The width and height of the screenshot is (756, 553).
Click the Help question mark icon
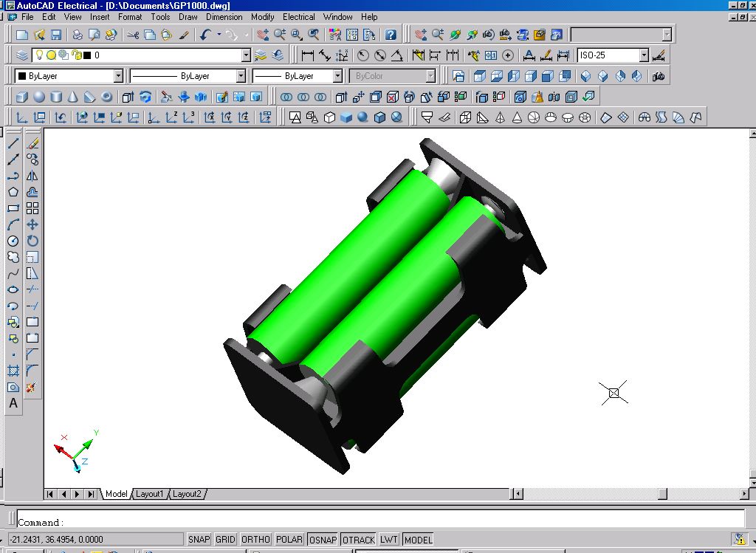[391, 35]
